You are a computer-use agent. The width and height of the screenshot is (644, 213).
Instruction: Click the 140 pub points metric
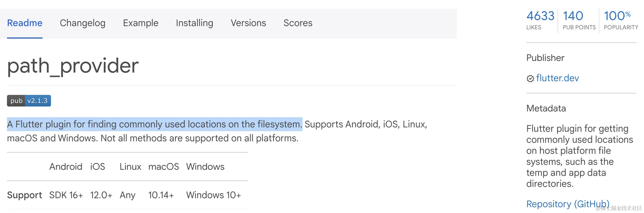[572, 15]
